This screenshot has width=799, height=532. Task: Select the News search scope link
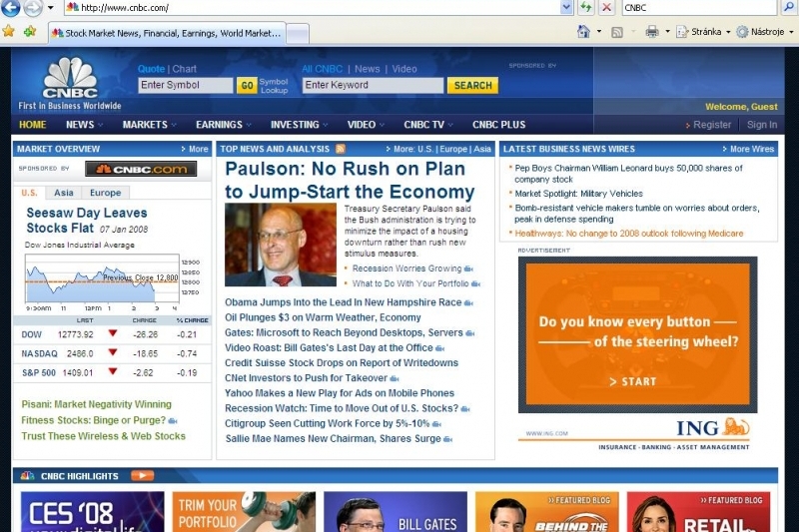pyautogui.click(x=367, y=69)
